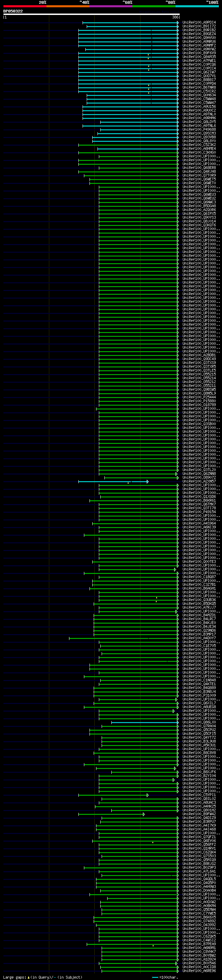
Task: Select the UniRef100_Q6EV06 label
Action: [199, 841]
